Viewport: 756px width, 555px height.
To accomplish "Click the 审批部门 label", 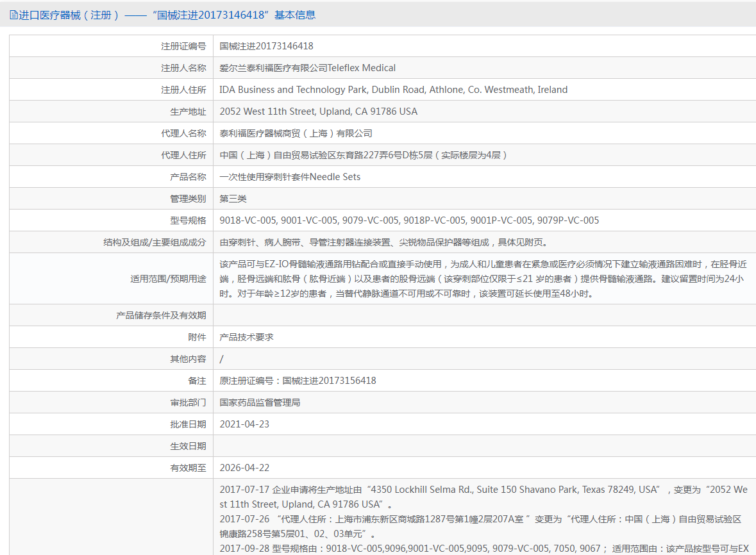I will [188, 402].
